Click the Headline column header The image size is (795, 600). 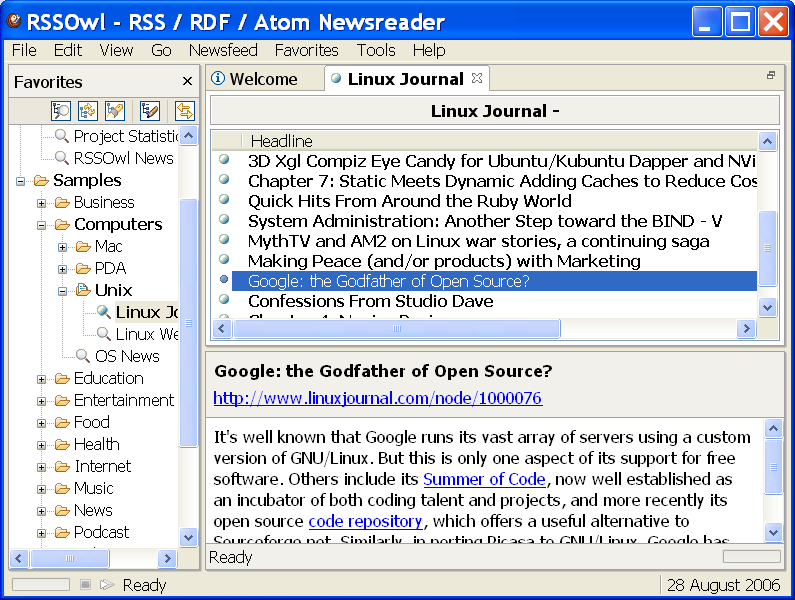pos(281,140)
